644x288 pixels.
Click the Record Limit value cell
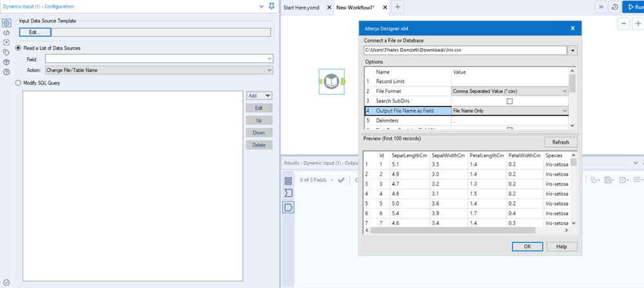tap(510, 81)
